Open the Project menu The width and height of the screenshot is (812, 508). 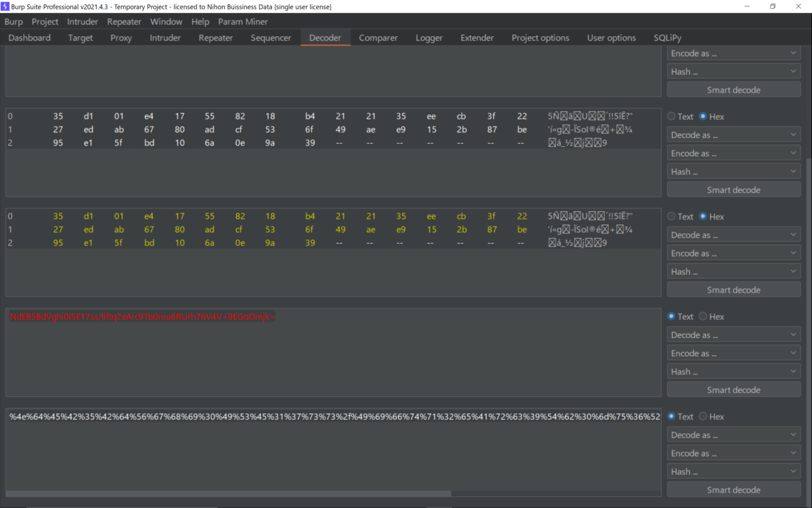(45, 22)
